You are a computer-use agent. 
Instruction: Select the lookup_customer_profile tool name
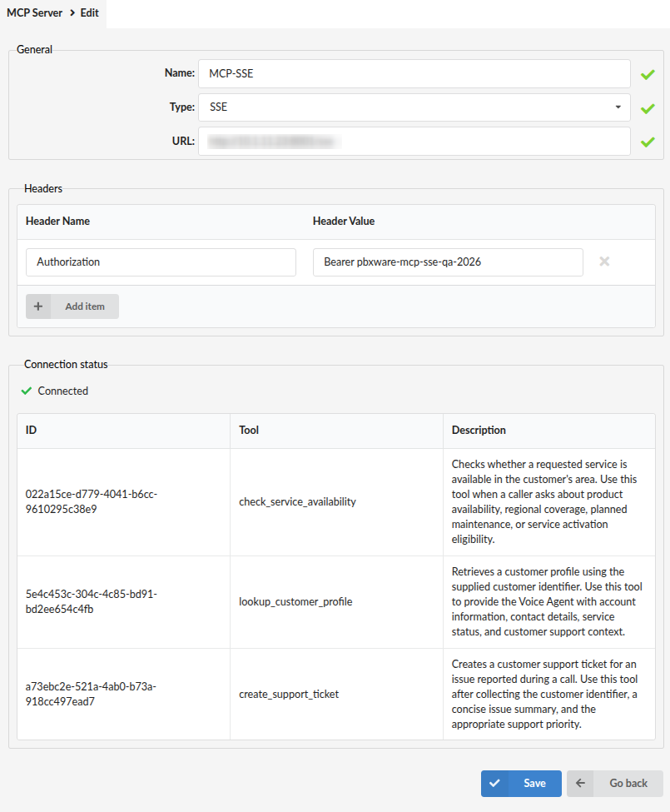point(295,602)
